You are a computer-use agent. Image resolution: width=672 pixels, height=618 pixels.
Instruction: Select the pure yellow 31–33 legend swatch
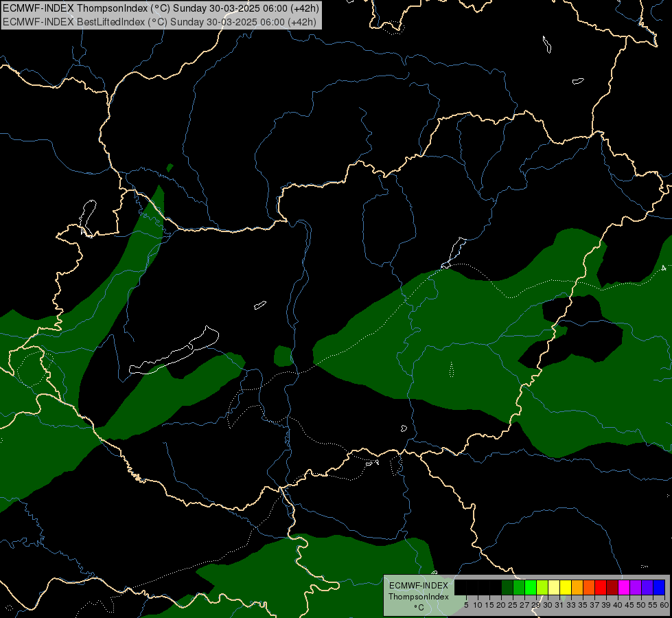point(566,587)
